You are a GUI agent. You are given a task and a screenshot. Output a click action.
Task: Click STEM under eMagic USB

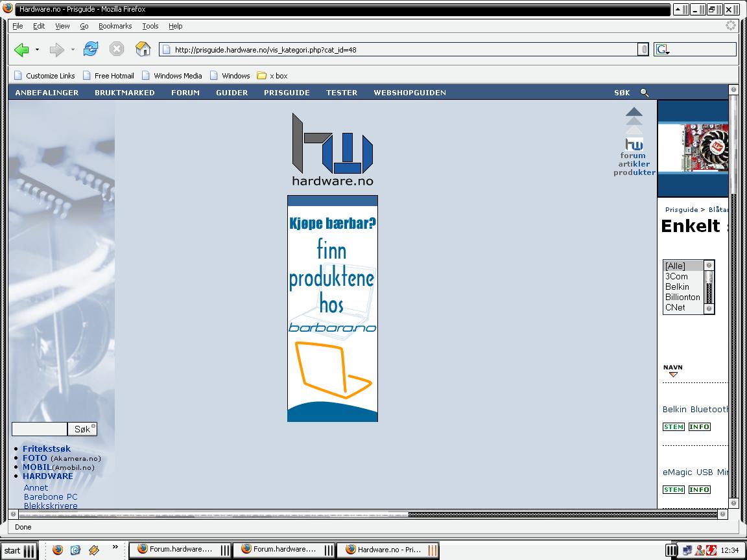(674, 489)
